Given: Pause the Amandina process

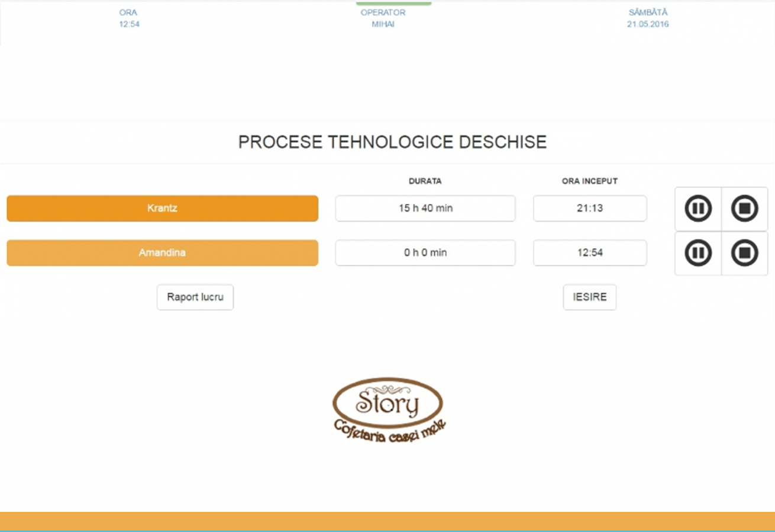Looking at the screenshot, I should point(698,253).
